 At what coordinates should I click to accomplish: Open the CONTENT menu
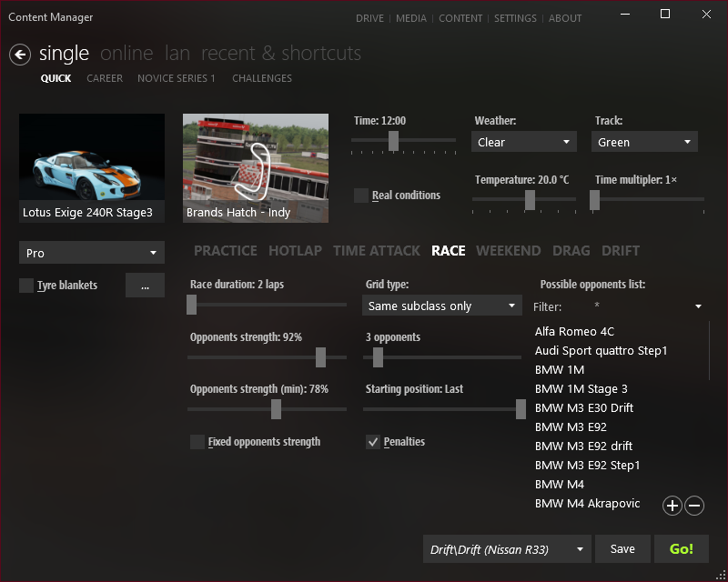coord(460,18)
